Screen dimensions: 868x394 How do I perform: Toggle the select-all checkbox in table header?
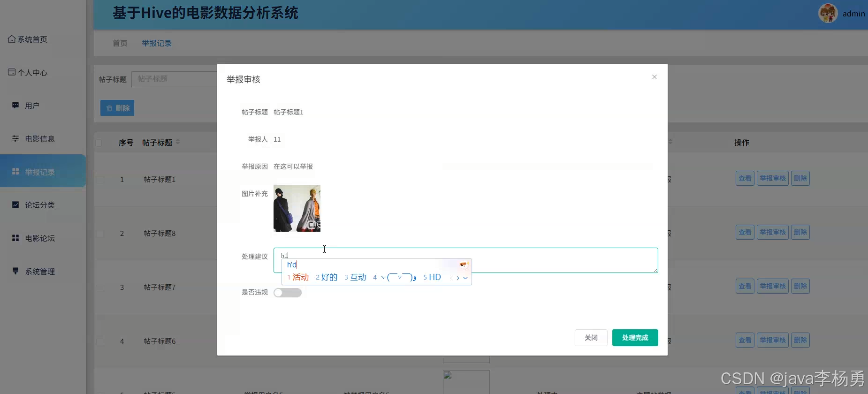[x=99, y=143]
